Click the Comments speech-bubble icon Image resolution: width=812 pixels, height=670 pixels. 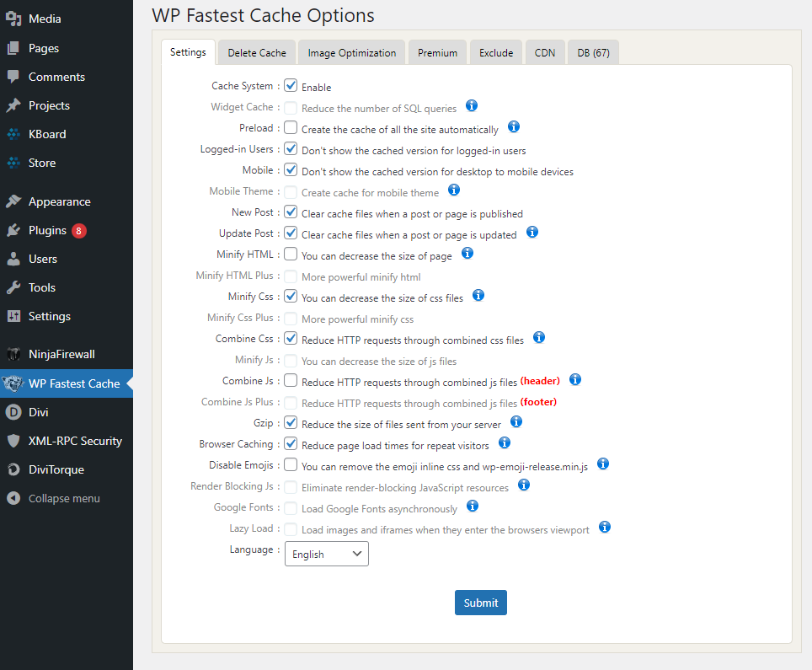pos(13,77)
